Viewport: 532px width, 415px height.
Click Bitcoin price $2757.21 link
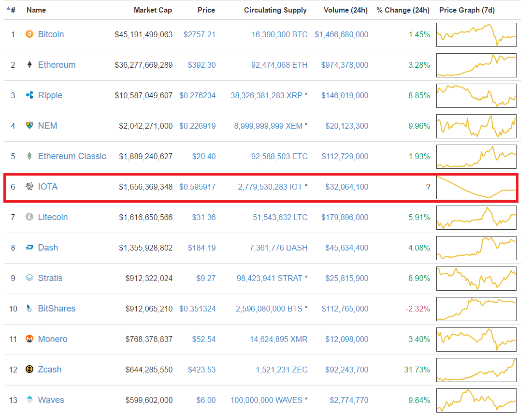199,34
